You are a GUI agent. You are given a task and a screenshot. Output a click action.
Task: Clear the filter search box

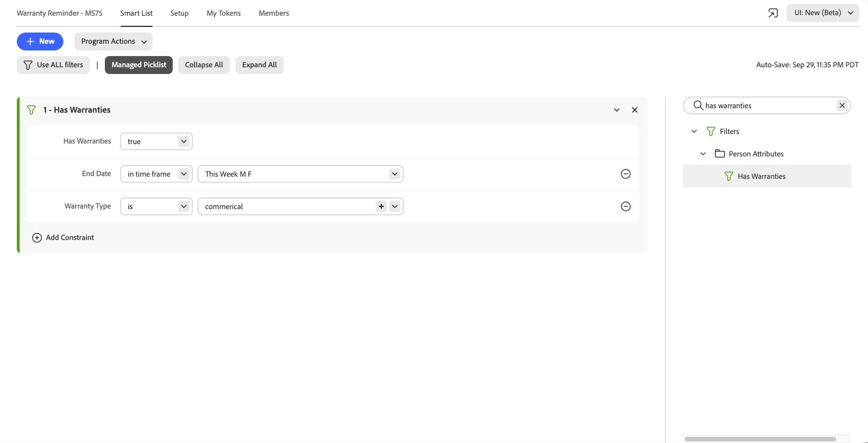[842, 105]
